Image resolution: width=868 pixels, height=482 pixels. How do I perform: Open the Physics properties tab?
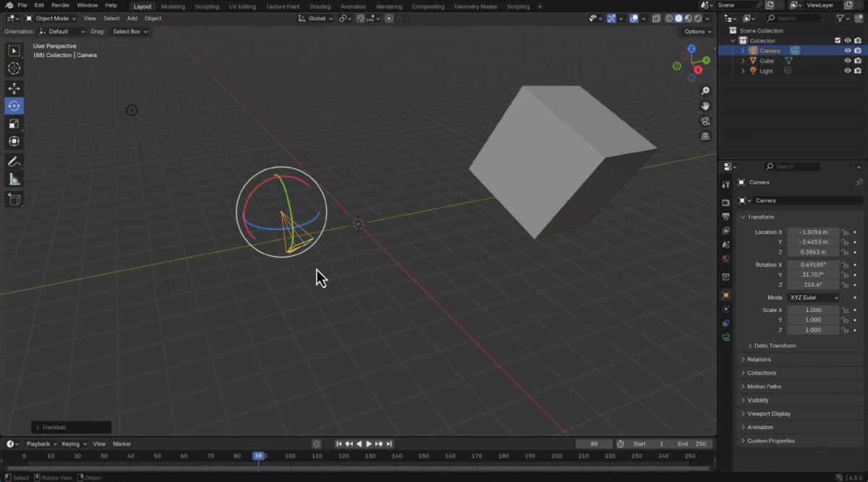pyautogui.click(x=726, y=309)
